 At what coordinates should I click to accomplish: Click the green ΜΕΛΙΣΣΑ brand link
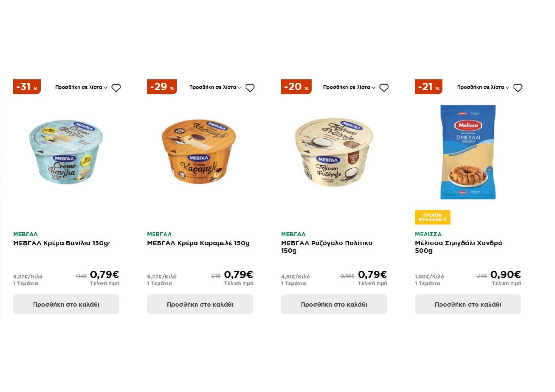coord(428,234)
